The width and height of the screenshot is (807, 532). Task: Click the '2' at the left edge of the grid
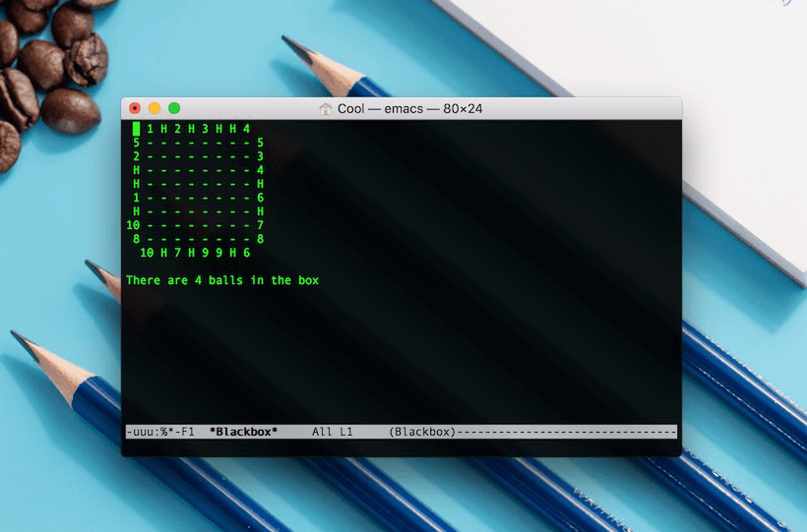tap(137, 156)
